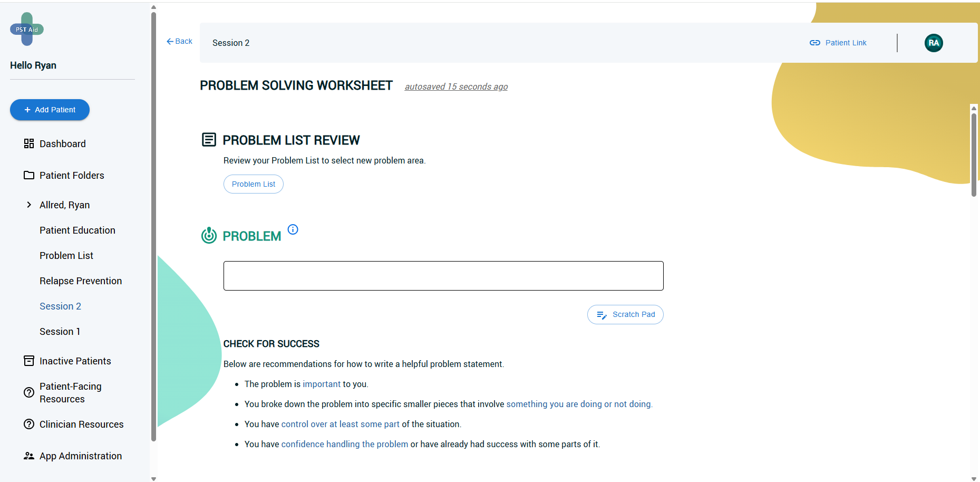The image size is (980, 482).
Task: Go to Patient Education page
Action: (77, 230)
